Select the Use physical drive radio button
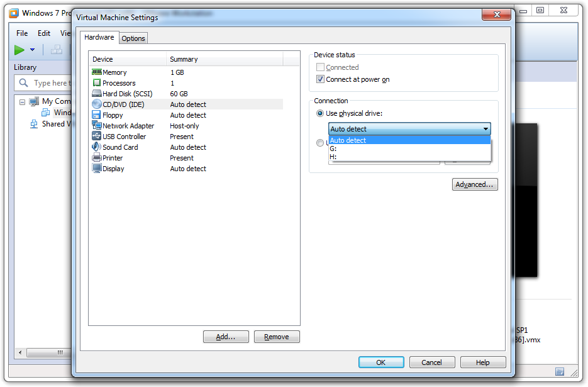588x387 pixels. pyautogui.click(x=320, y=113)
